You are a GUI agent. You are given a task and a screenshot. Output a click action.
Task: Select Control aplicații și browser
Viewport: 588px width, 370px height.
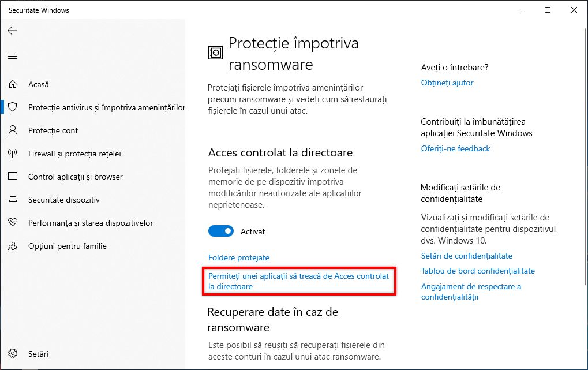coord(76,177)
